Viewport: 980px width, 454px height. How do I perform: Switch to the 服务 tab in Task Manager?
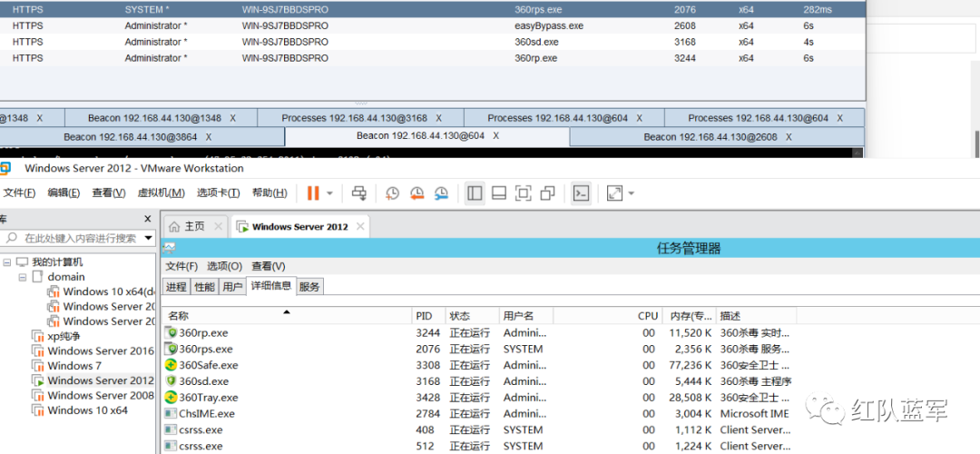(x=310, y=287)
